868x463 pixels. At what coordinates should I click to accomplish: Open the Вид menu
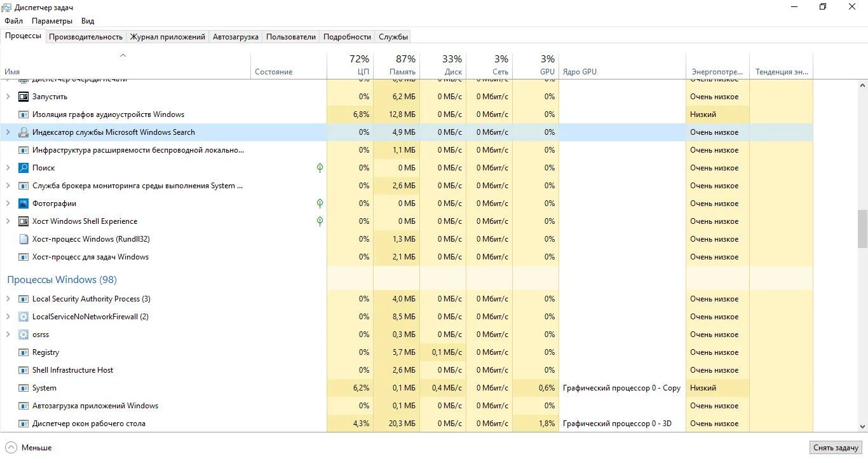click(88, 21)
